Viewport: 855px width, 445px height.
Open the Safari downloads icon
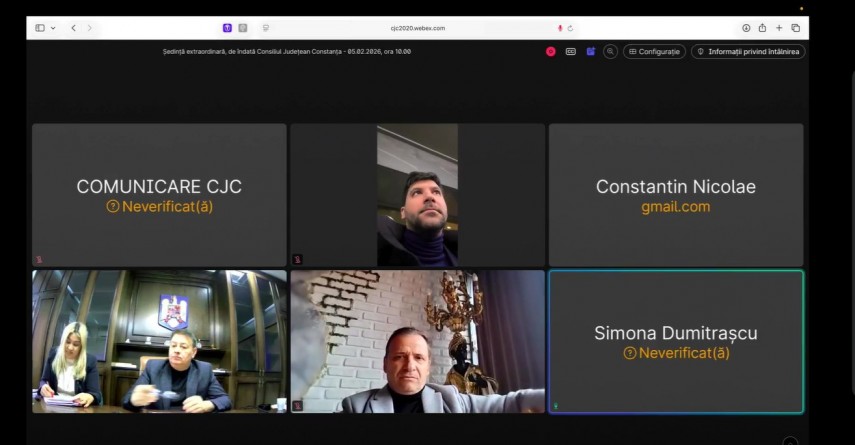(746, 28)
